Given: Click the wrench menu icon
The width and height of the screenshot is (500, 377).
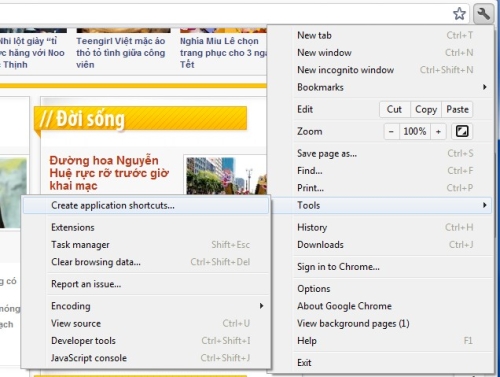Looking at the screenshot, I should pyautogui.click(x=483, y=14).
